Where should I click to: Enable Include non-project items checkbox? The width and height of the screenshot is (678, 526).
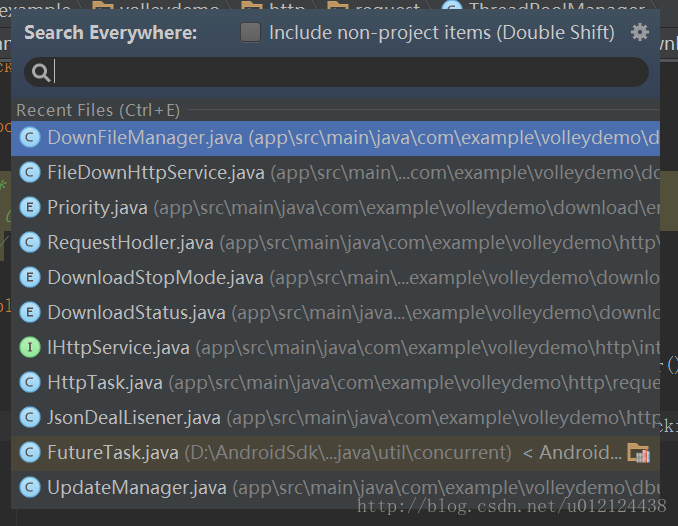tap(250, 32)
